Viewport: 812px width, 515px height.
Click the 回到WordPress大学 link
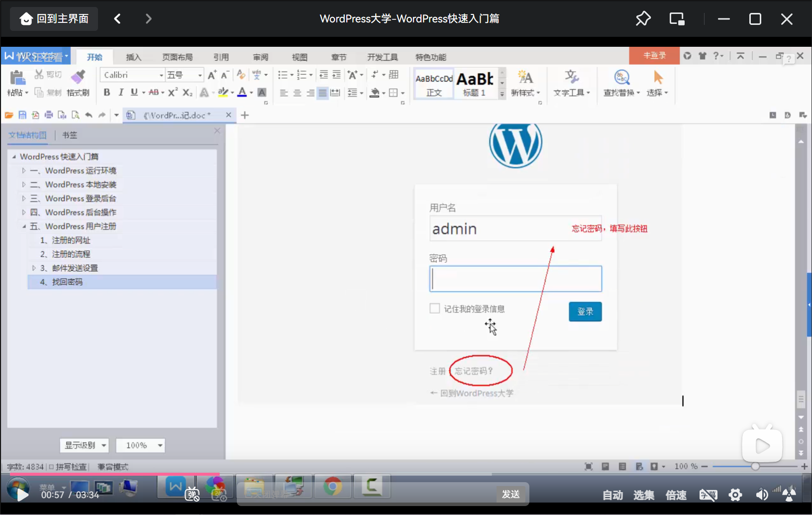[x=472, y=393]
